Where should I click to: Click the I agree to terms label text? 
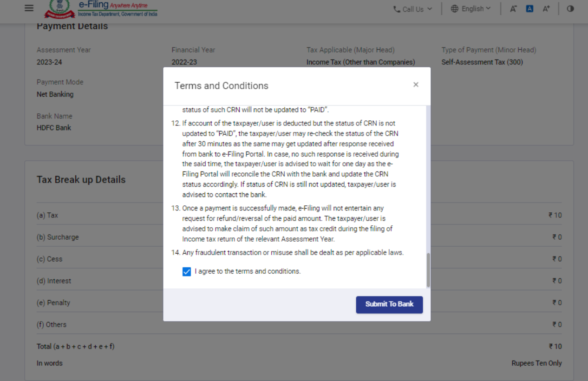pos(248,271)
